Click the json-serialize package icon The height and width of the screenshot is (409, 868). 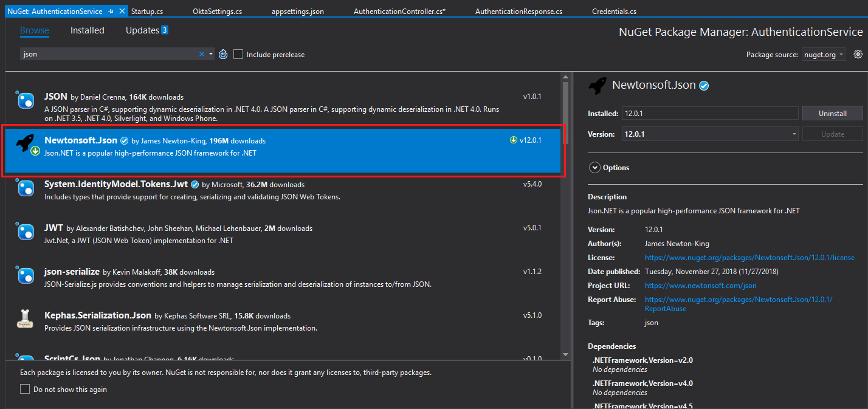tap(26, 275)
